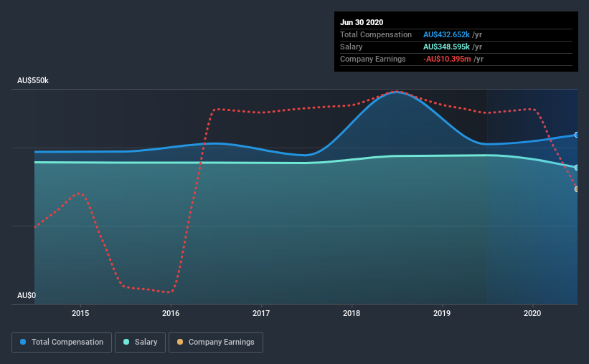
Task: Click the orange dot in Company Earnings legend
Action: point(180,342)
